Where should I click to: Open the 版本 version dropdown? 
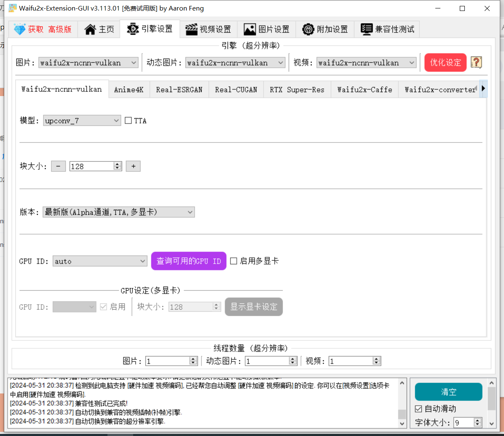[x=118, y=212]
